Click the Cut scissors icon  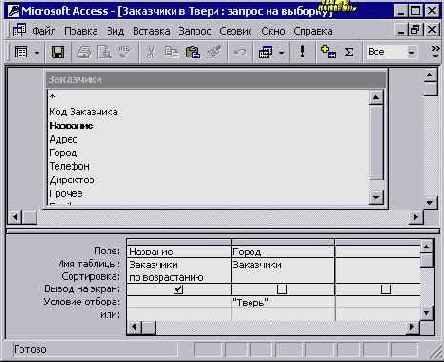click(150, 52)
